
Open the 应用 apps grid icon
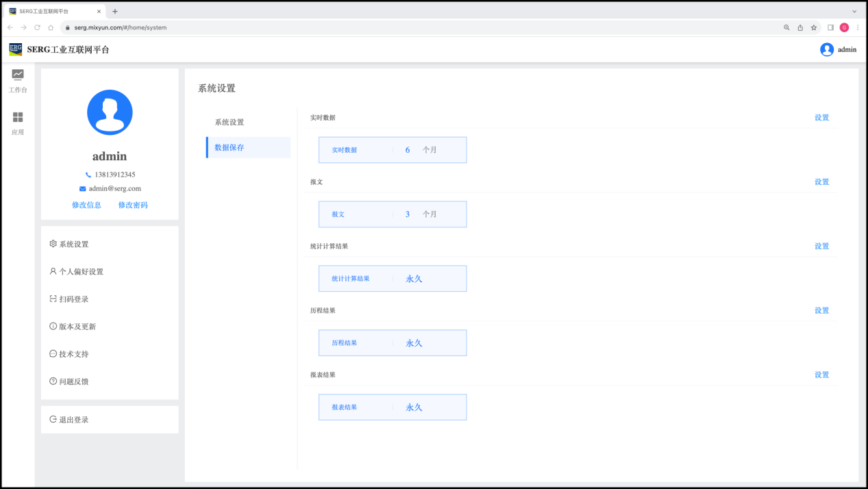tap(18, 118)
